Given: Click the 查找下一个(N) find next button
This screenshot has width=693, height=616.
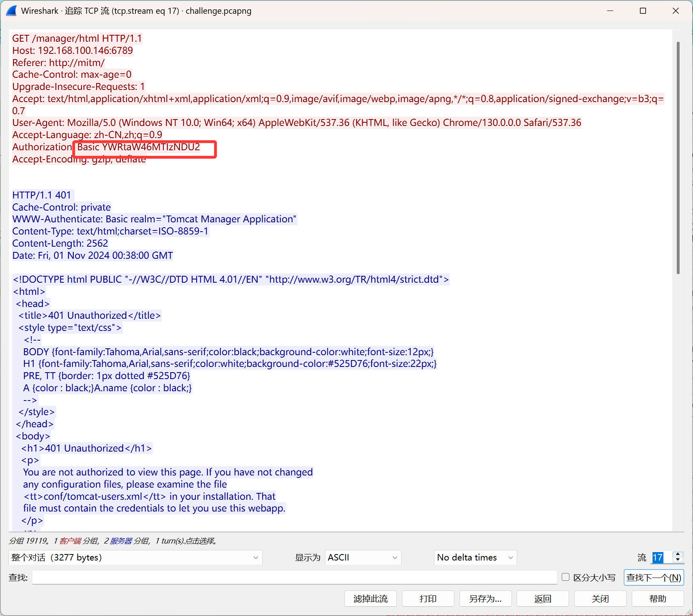Looking at the screenshot, I should pos(654,578).
